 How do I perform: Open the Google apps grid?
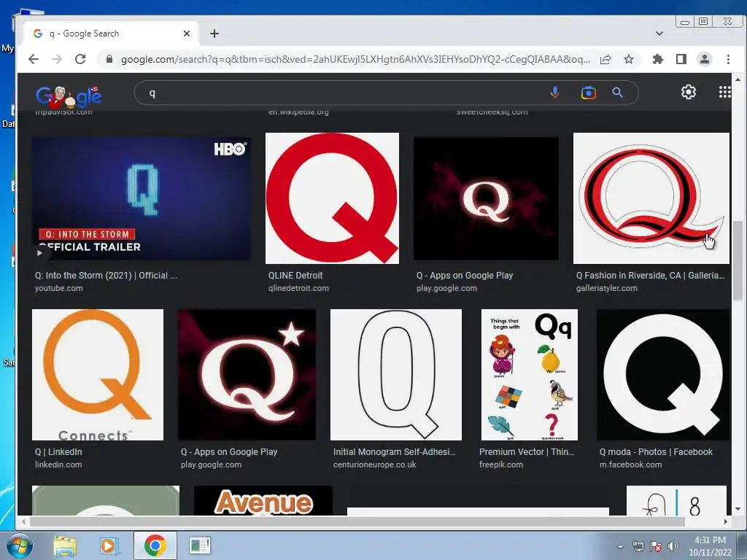(724, 92)
